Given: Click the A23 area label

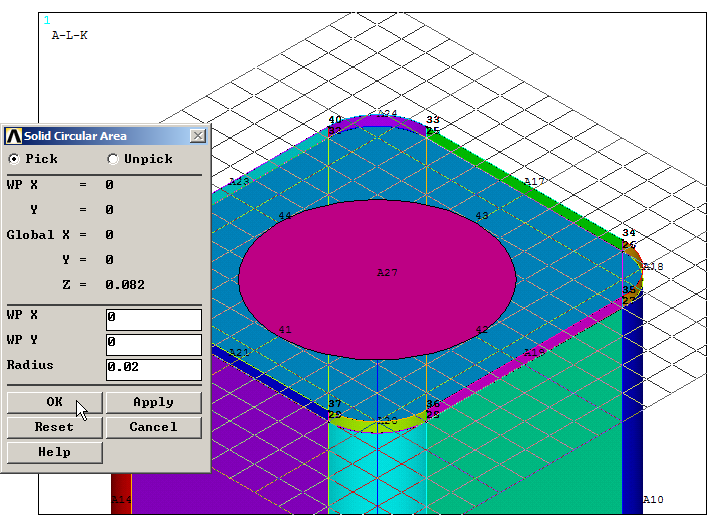Looking at the screenshot, I should tap(239, 181).
